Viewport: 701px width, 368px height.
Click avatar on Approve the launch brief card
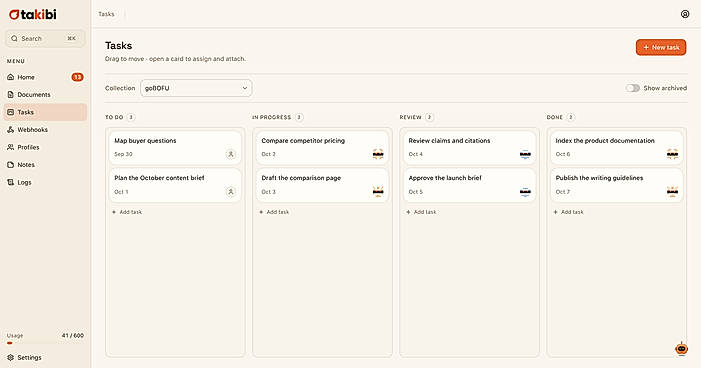pyautogui.click(x=525, y=191)
